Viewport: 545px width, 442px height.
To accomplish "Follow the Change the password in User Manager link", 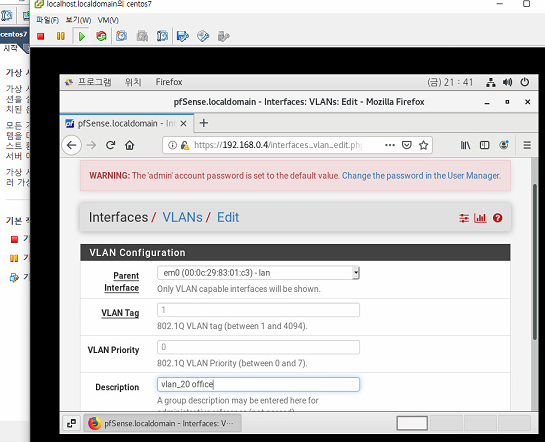I will (x=421, y=175).
